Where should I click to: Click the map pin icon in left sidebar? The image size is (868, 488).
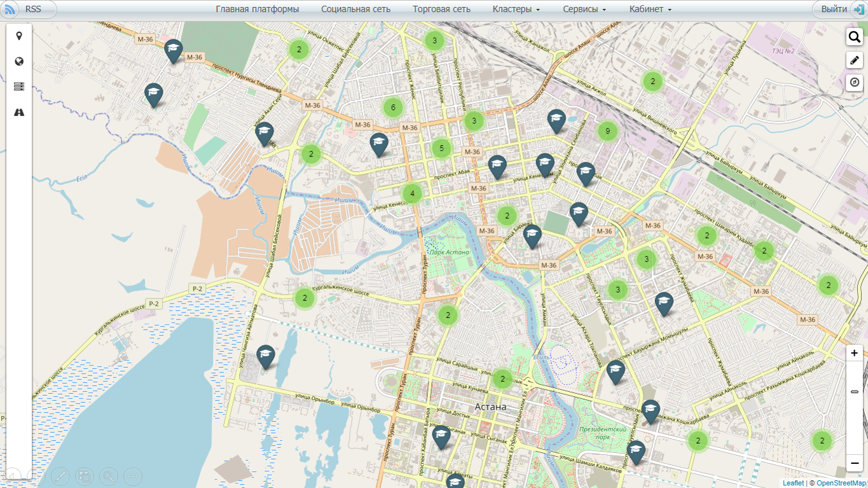[19, 36]
